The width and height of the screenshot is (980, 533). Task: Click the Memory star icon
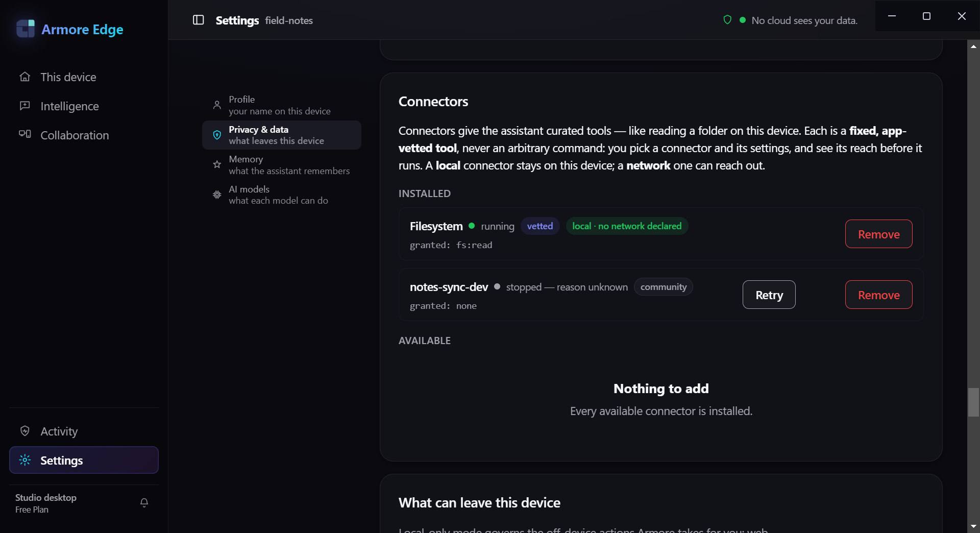(x=217, y=164)
